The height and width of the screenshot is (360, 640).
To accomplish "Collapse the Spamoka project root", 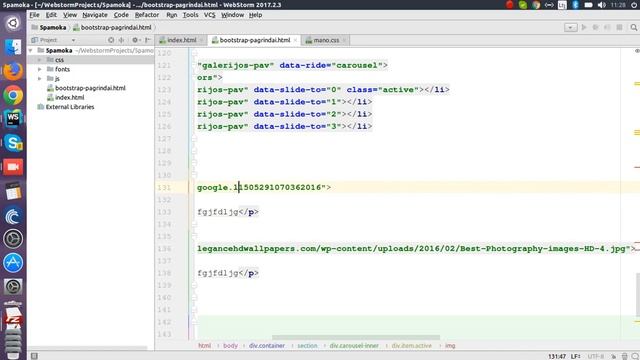I will point(31,51).
